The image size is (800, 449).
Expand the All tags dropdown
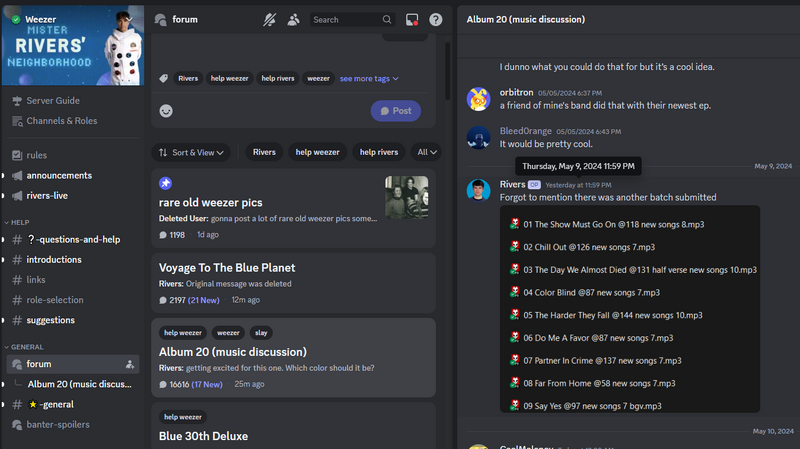(x=426, y=152)
